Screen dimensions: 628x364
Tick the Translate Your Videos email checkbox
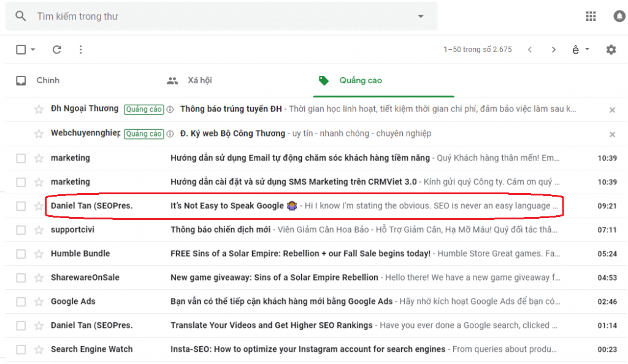tap(21, 325)
